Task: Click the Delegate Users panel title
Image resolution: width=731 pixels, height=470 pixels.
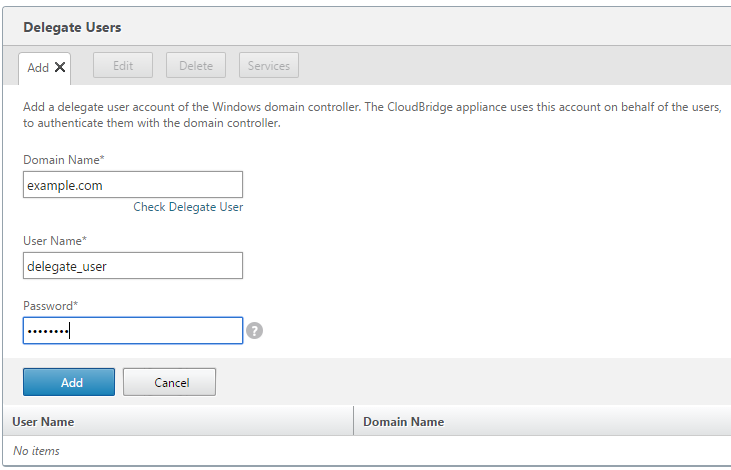Action: click(x=72, y=27)
